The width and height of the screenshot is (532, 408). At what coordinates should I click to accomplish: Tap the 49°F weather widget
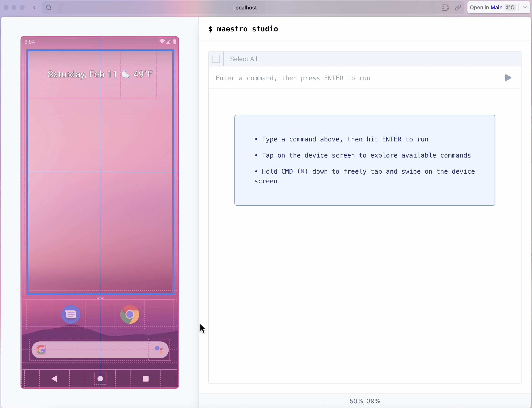tap(143, 74)
